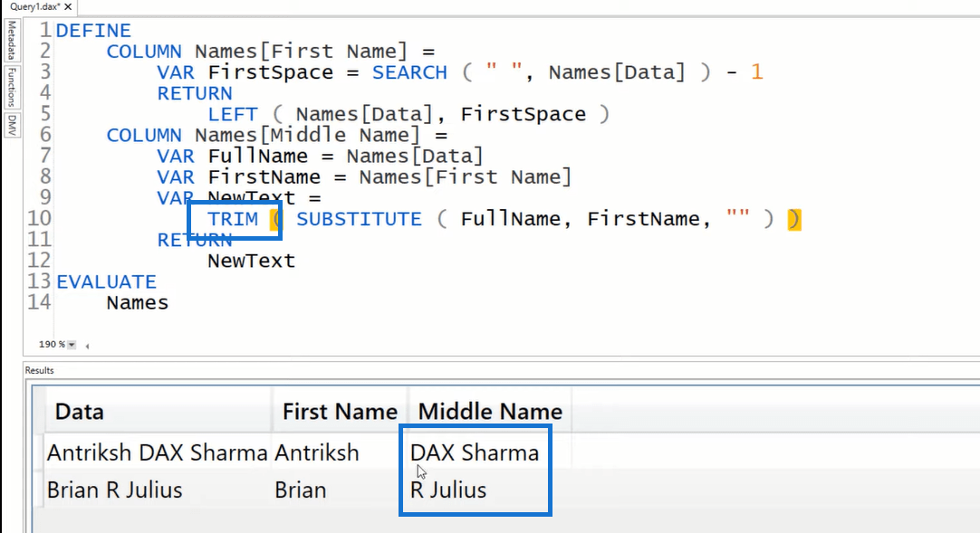This screenshot has width=980, height=533.
Task: Click the horizontal scroll left arrow
Action: click(88, 345)
